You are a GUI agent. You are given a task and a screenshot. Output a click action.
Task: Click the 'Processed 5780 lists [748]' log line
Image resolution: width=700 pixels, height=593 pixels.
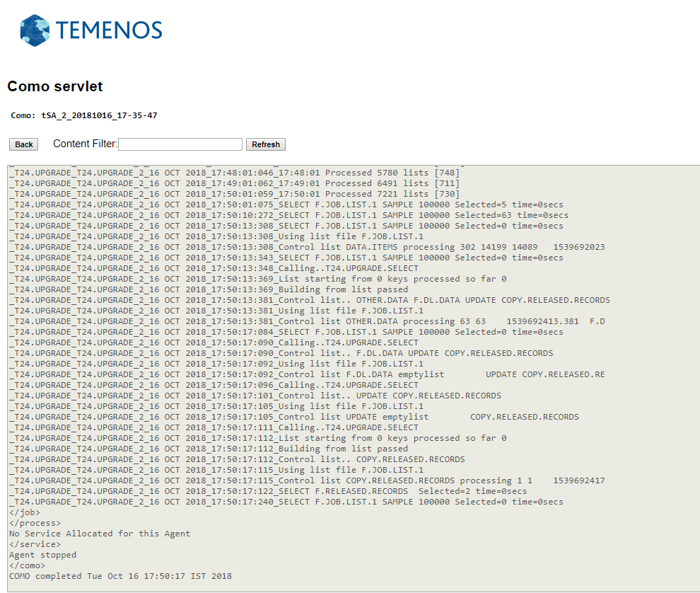[x=233, y=173]
